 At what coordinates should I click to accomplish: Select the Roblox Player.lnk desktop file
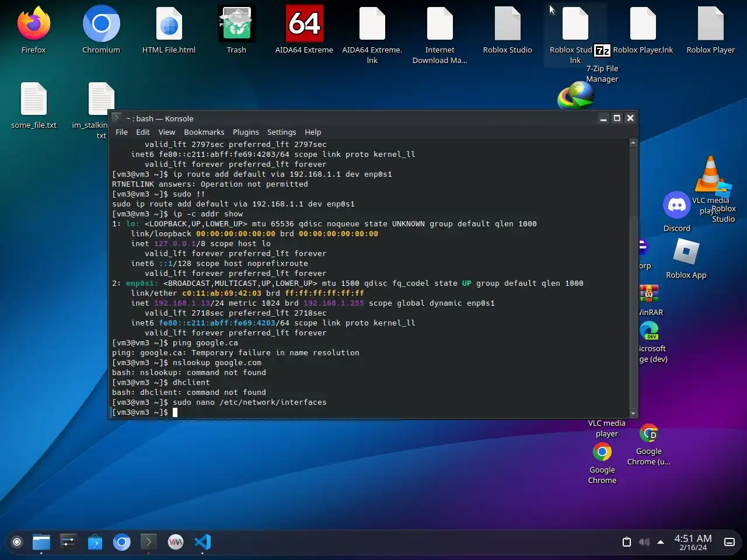(643, 23)
